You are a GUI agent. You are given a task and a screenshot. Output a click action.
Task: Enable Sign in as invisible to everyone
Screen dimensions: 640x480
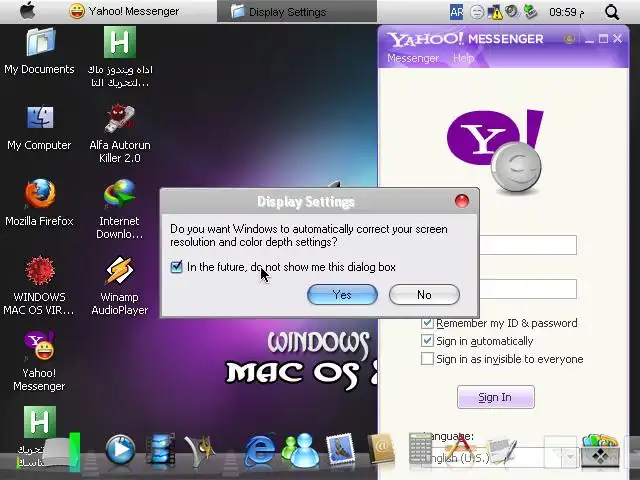pos(427,359)
